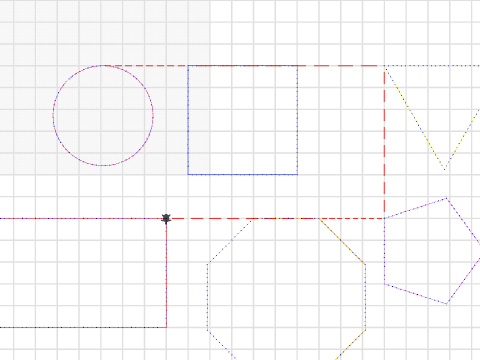
Task: Select the purple pentagon shape
Action: click(x=433, y=251)
